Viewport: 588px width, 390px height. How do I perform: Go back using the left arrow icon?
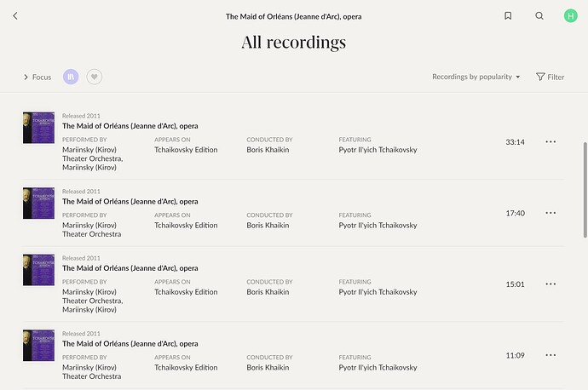[x=15, y=15]
